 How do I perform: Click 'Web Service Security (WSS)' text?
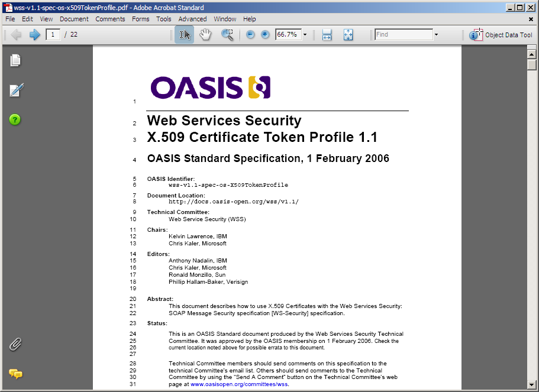tap(207, 219)
